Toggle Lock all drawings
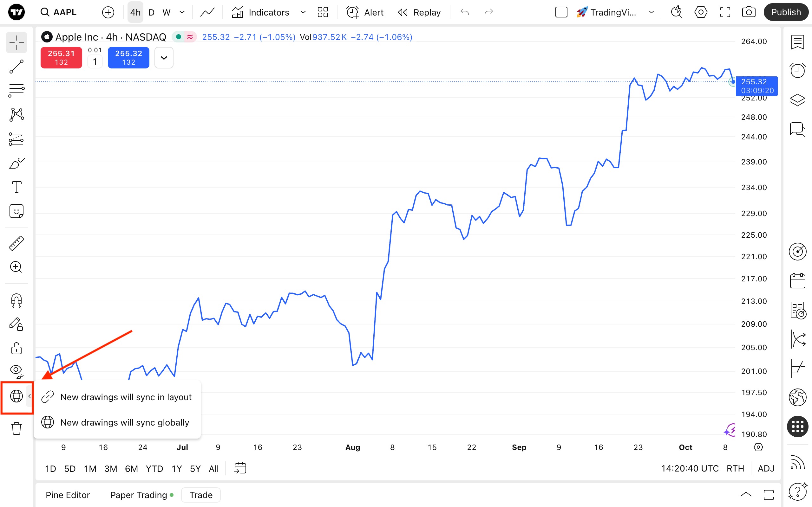The width and height of the screenshot is (812, 507). click(x=16, y=348)
